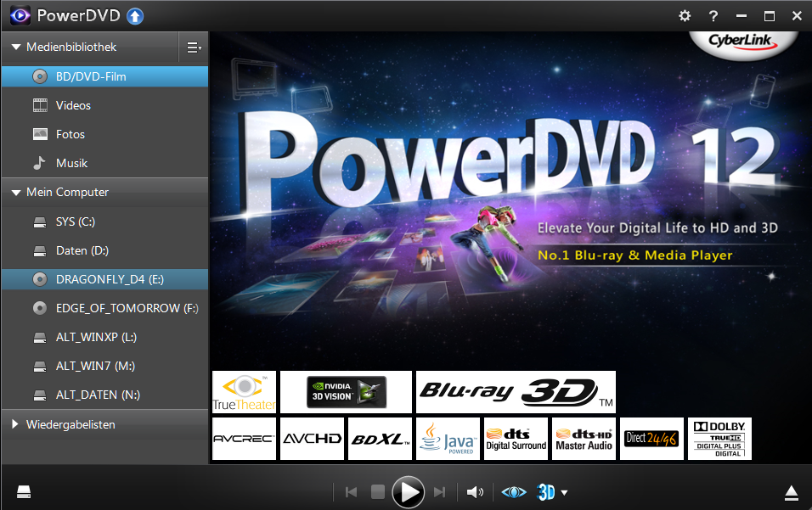
Task: Eject the disc
Action: 792,493
